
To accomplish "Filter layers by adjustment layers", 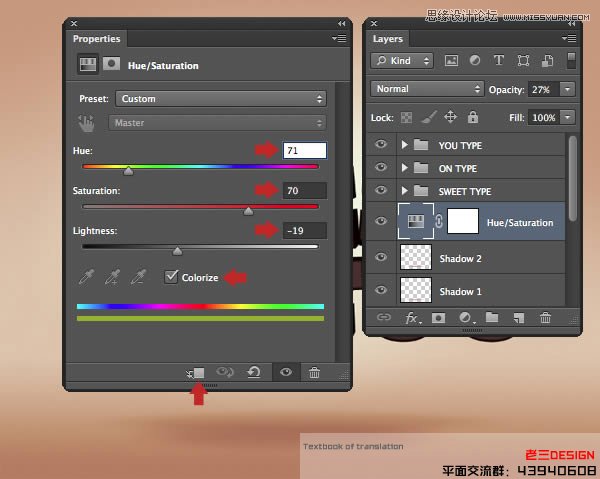I will [474, 60].
